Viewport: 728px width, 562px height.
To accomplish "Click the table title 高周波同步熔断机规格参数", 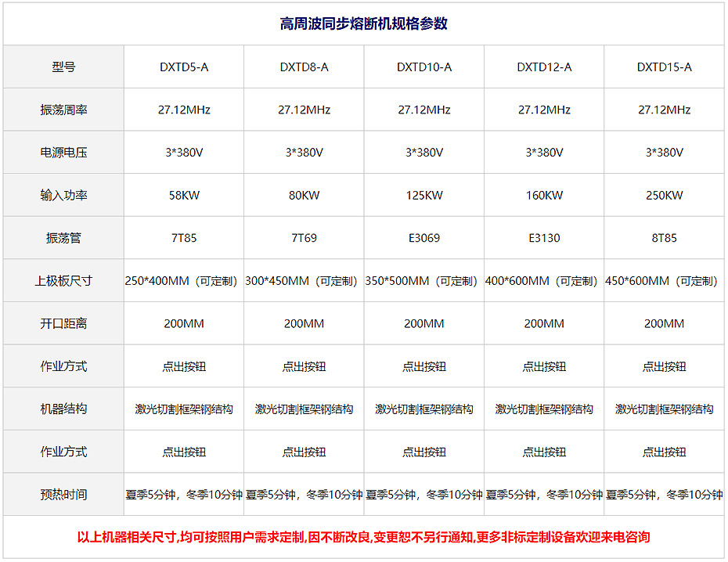I will coord(364,24).
